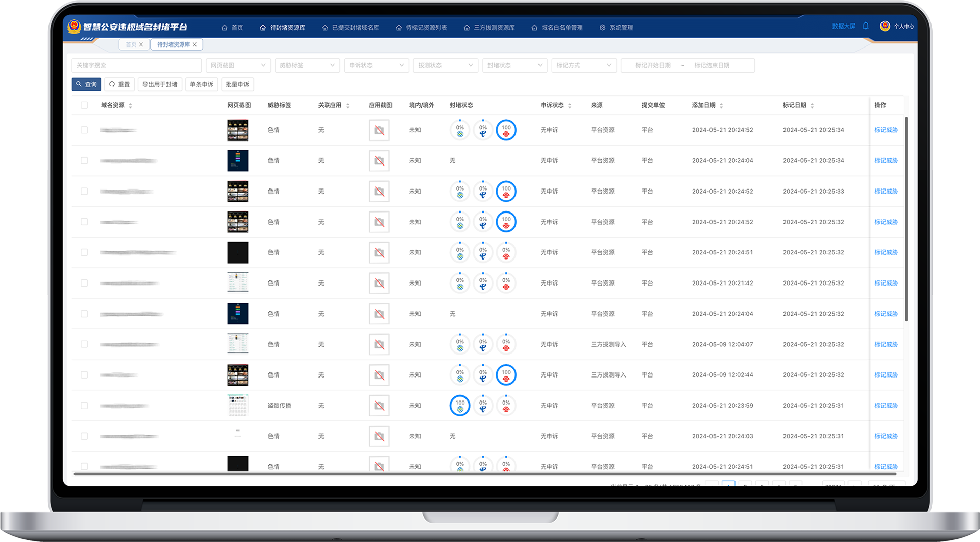Close the 待封堵资源库 tab with its X
This screenshot has width=980, height=542.
(x=195, y=45)
